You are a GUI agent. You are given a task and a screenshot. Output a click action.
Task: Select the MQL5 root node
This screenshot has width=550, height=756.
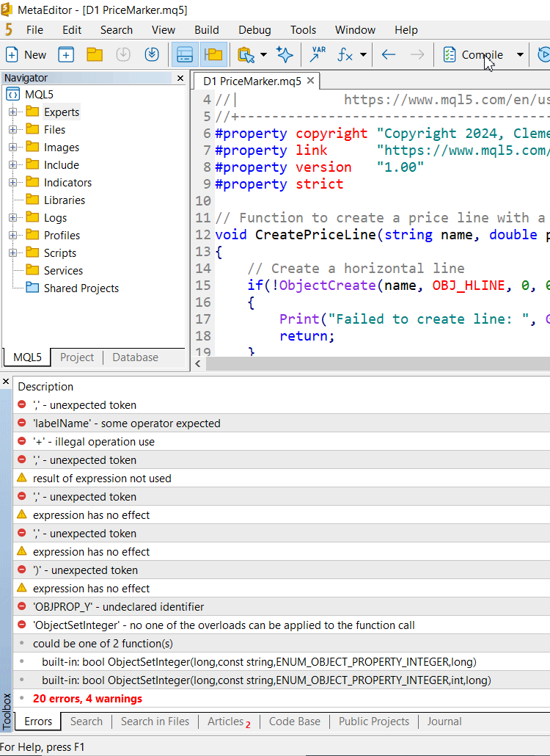(39, 95)
